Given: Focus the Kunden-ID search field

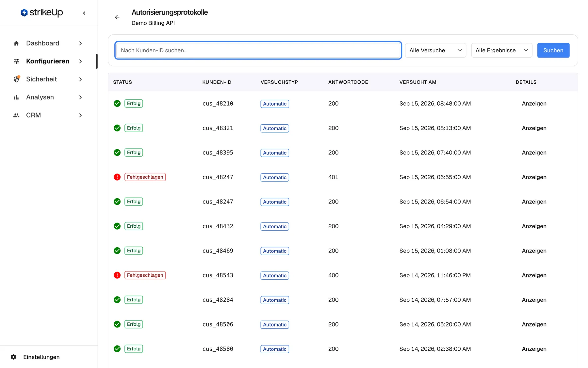Looking at the screenshot, I should pyautogui.click(x=258, y=50).
